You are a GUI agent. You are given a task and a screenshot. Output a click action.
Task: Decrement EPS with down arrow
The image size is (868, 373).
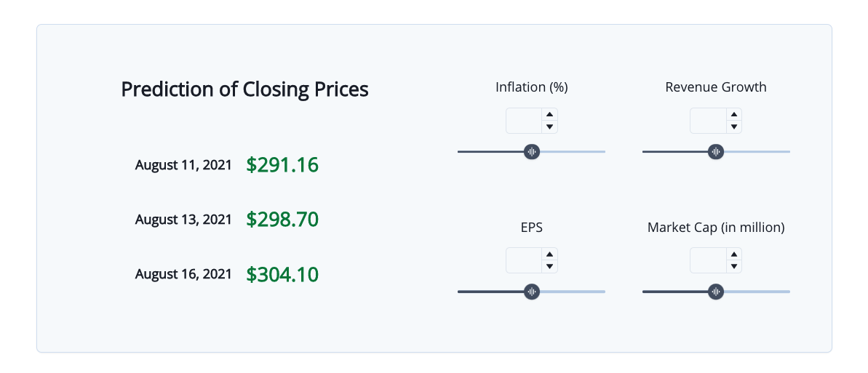550,267
